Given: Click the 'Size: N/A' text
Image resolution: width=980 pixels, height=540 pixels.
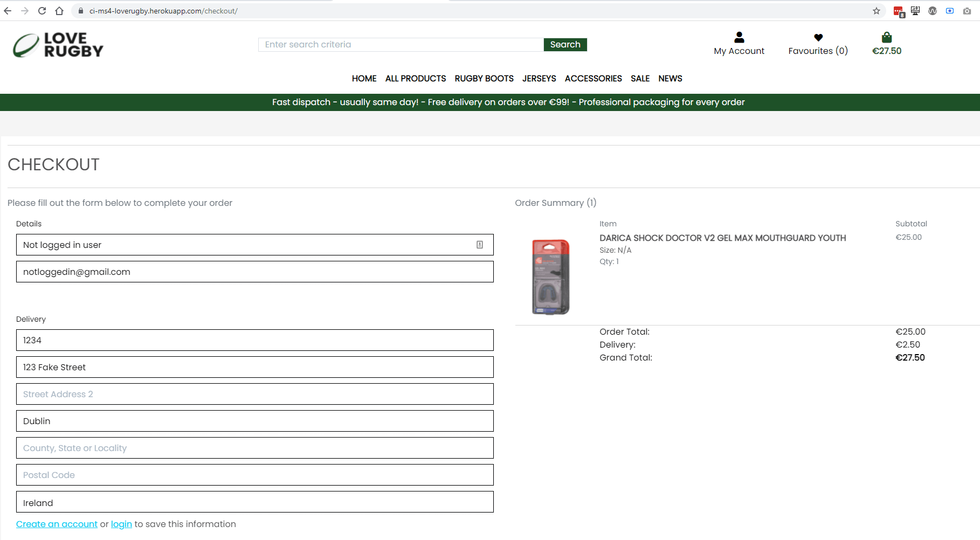Looking at the screenshot, I should pos(615,250).
